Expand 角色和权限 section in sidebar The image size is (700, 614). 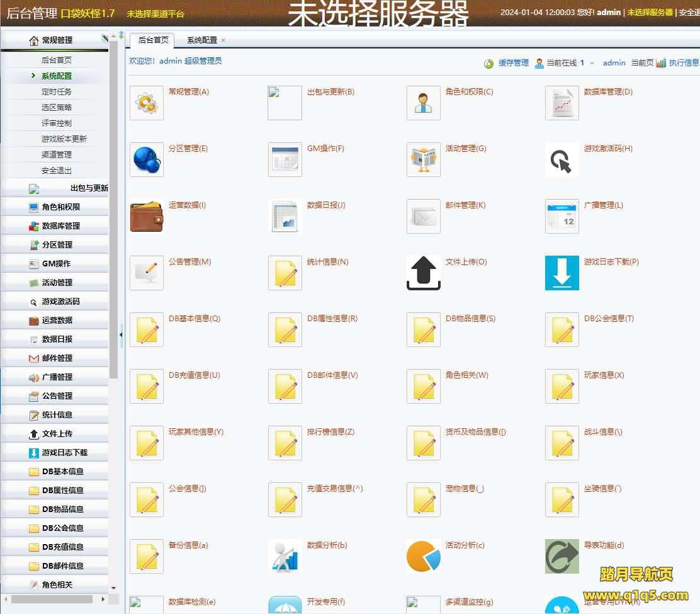coord(60,207)
